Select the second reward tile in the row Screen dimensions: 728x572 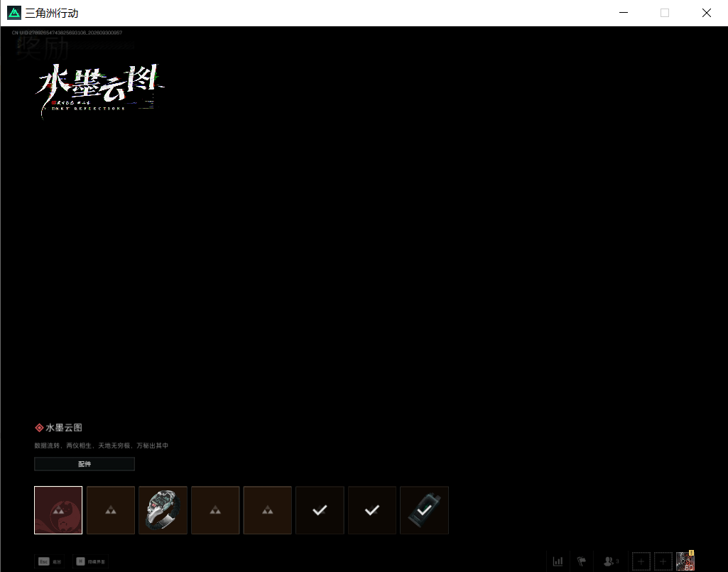pyautogui.click(x=111, y=510)
